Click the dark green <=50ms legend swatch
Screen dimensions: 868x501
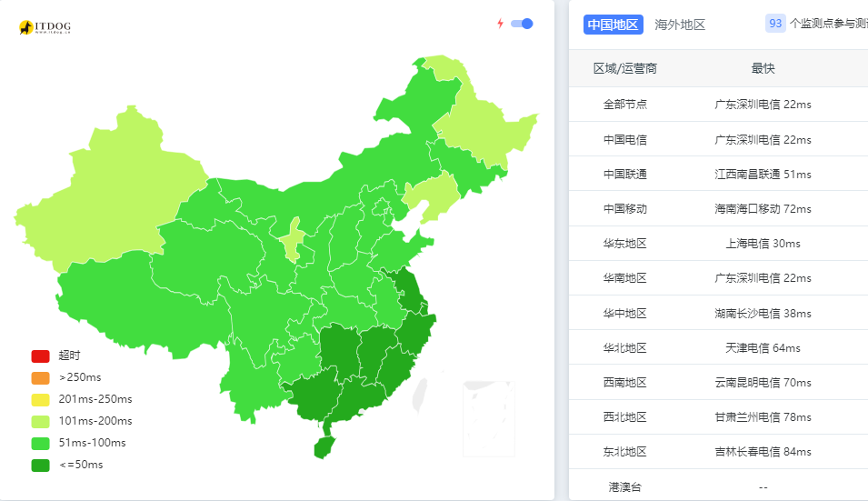point(40,465)
